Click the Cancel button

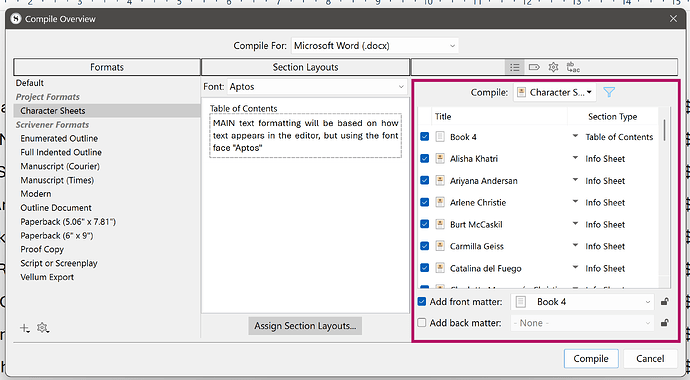[650, 359]
